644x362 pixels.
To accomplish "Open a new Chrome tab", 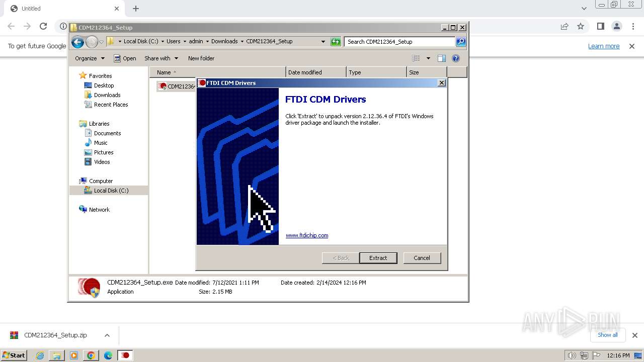I will 136,9.
